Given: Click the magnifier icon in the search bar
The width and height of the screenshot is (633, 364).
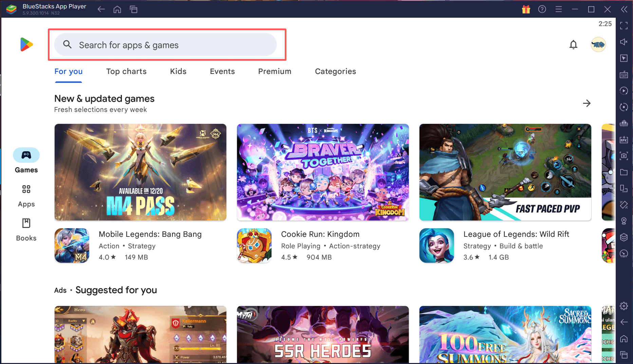Looking at the screenshot, I should 67,44.
